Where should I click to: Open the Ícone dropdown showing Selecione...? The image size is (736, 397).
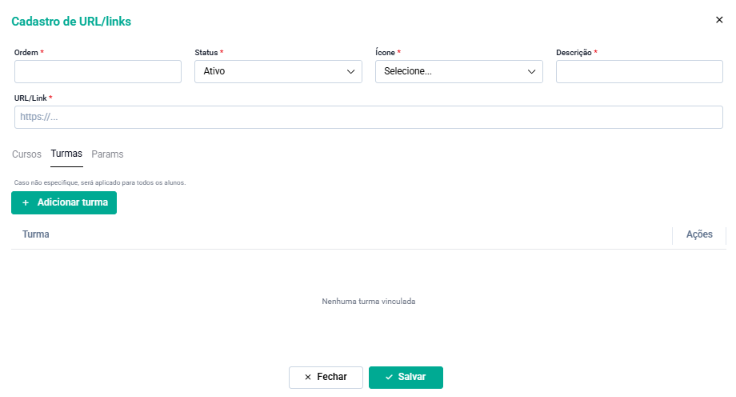coord(459,71)
